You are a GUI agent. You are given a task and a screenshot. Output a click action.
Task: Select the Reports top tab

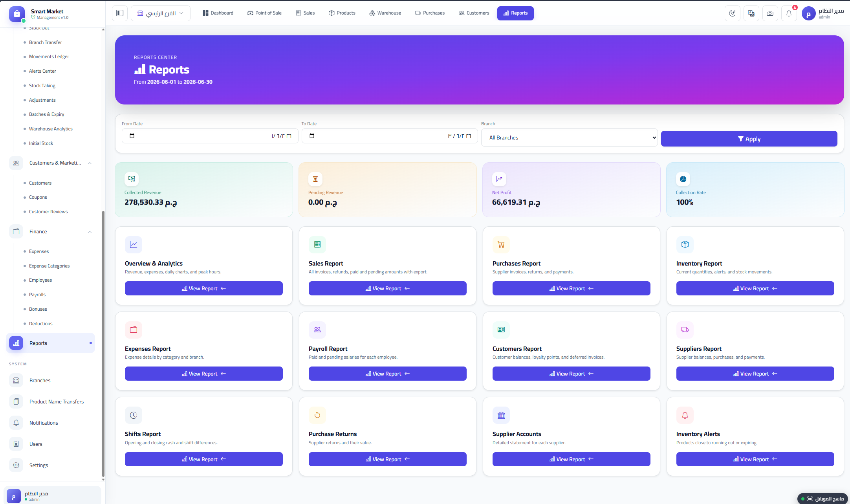[x=515, y=13]
